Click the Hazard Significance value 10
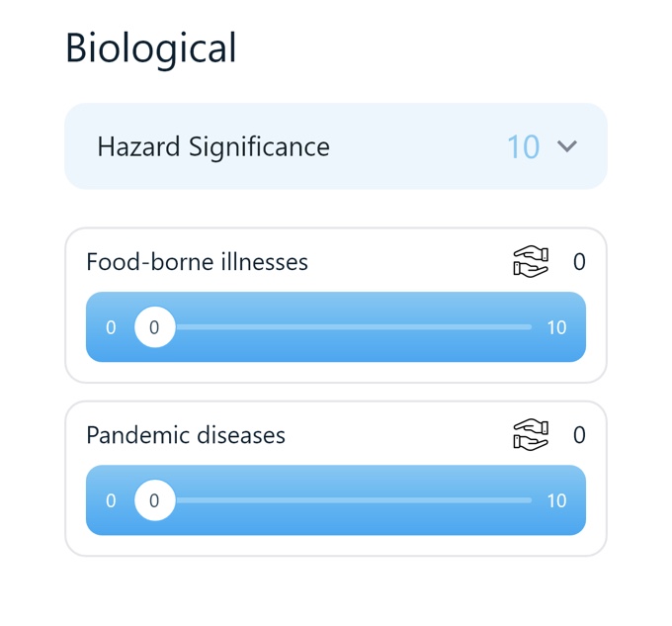 pyautogui.click(x=523, y=147)
